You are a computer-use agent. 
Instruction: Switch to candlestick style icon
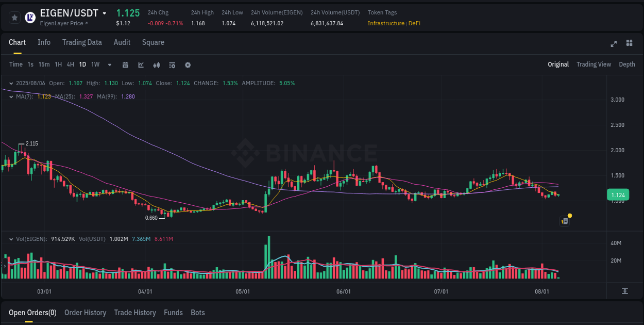[x=156, y=64]
